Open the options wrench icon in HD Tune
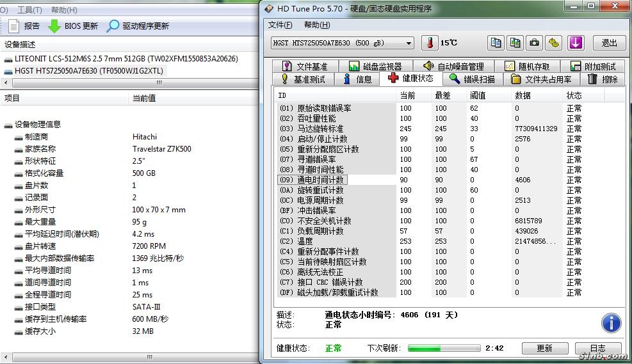 coord(555,43)
